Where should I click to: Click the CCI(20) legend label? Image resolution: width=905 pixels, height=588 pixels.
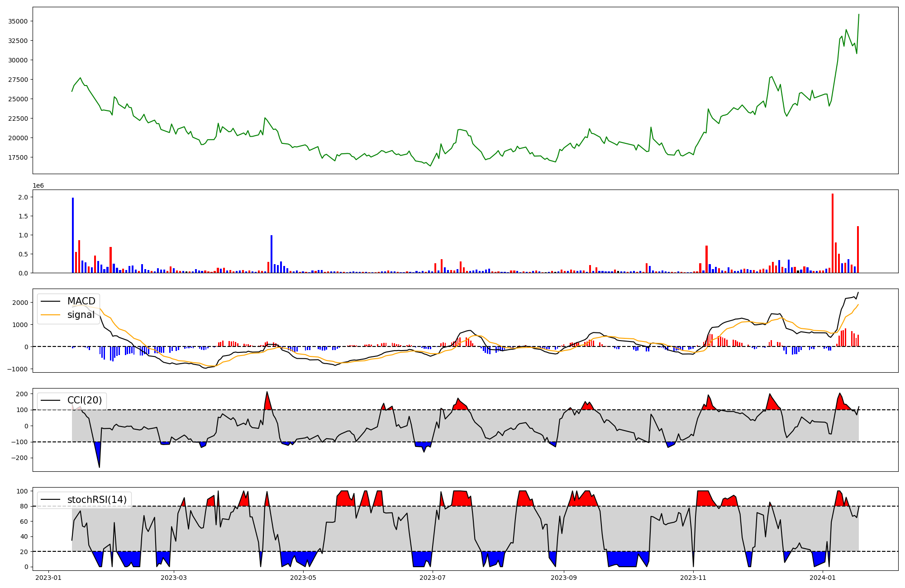coord(84,400)
